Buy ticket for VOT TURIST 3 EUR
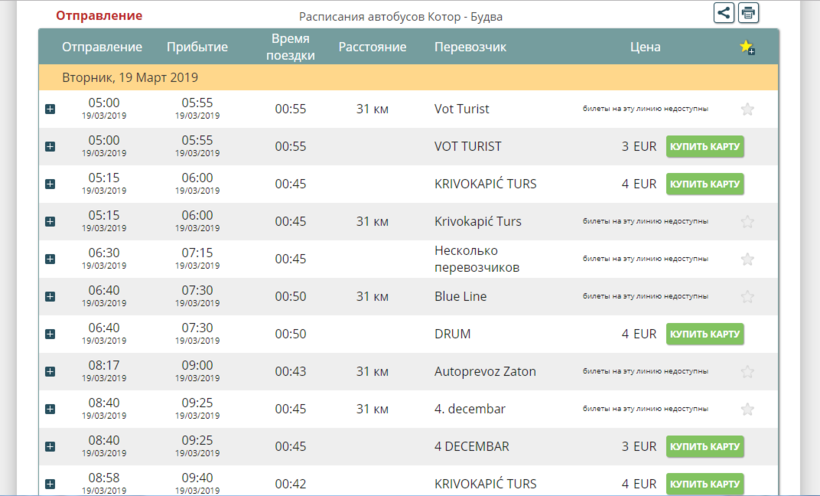Viewport: 820px width, 496px height. click(705, 147)
